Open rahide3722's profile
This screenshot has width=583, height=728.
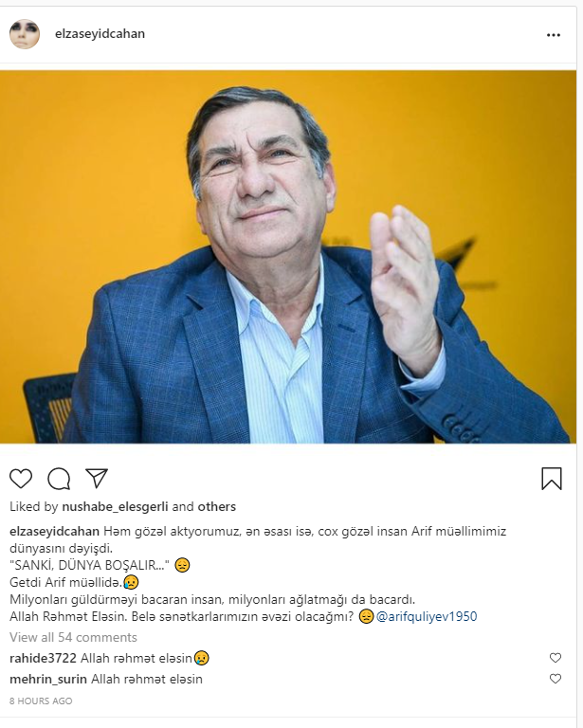43,659
